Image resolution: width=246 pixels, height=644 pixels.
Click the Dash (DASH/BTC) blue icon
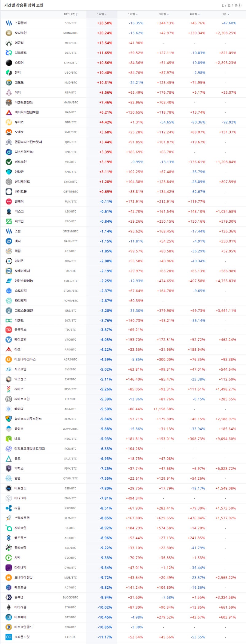pos(9,241)
